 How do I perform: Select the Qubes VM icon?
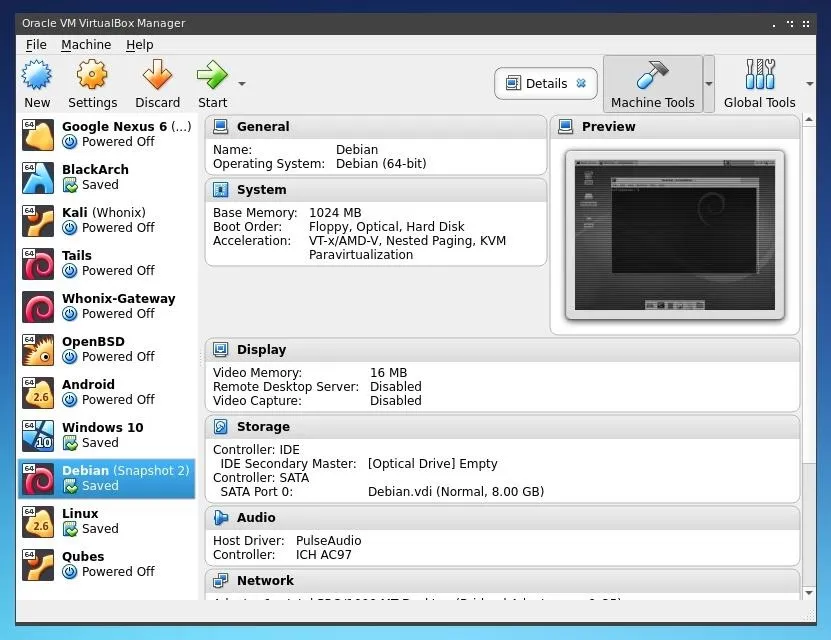tap(38, 565)
